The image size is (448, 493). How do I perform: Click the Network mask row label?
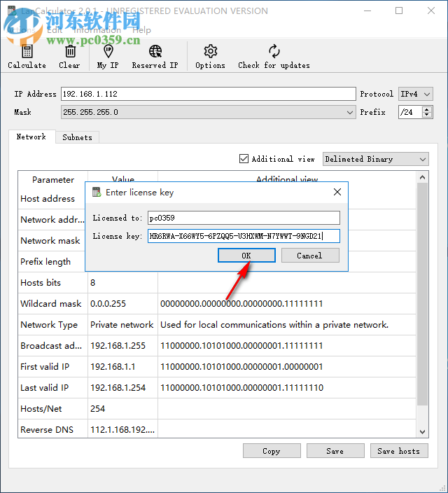[50, 241]
